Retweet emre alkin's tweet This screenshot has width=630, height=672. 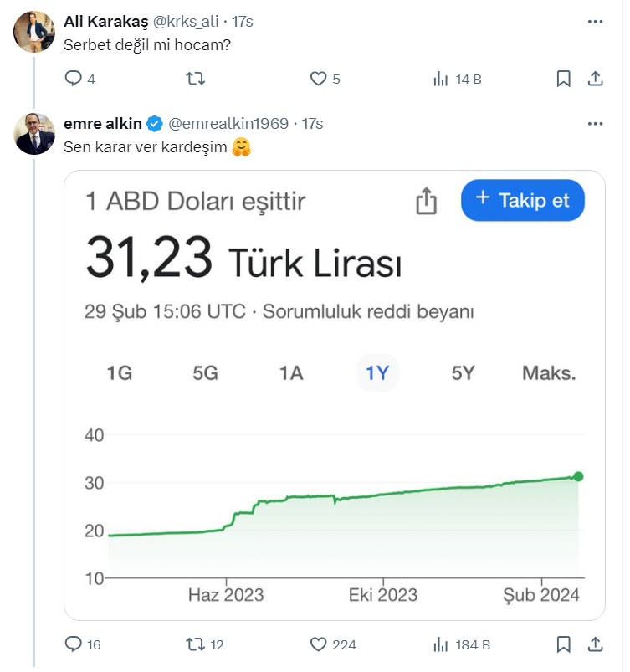tap(195, 644)
